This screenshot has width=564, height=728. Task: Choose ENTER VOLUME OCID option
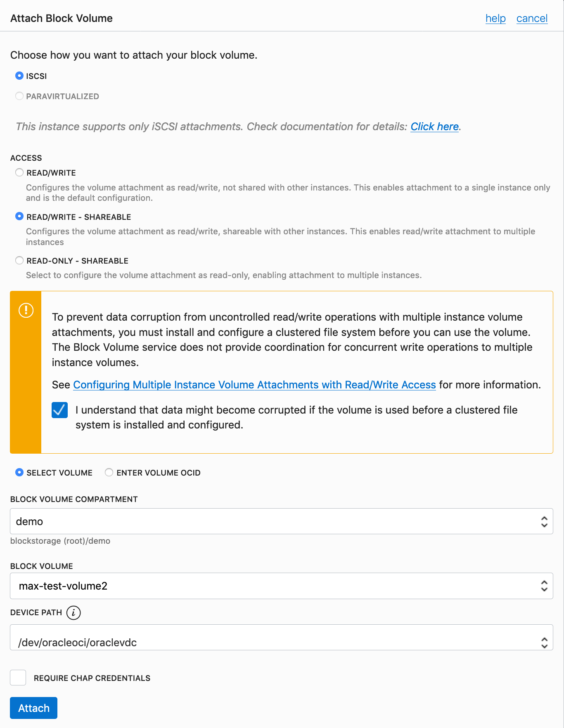coord(109,472)
